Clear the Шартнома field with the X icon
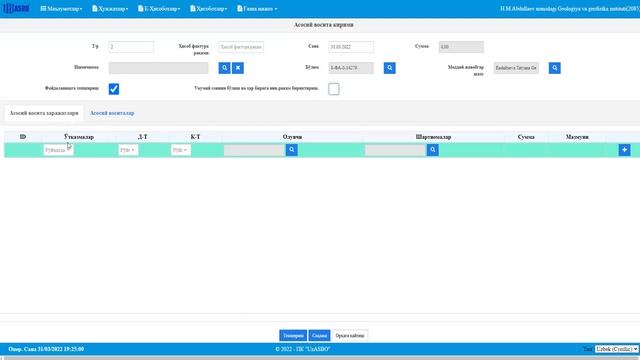 238,68
